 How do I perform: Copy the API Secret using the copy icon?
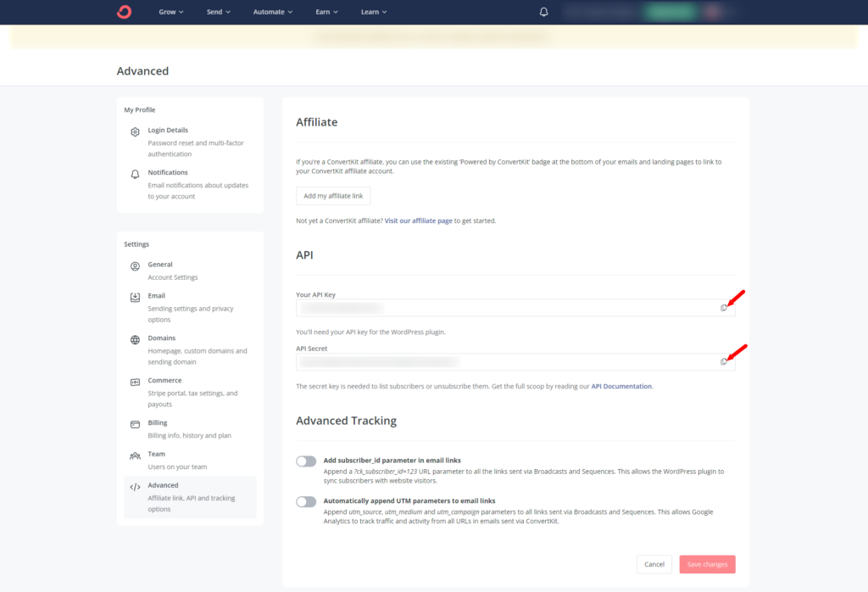(724, 361)
